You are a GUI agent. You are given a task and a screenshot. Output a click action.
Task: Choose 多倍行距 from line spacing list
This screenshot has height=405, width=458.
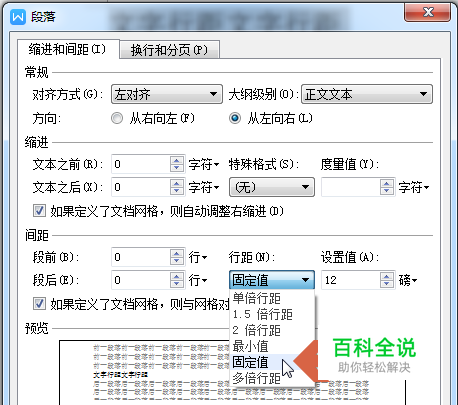[x=272, y=378]
